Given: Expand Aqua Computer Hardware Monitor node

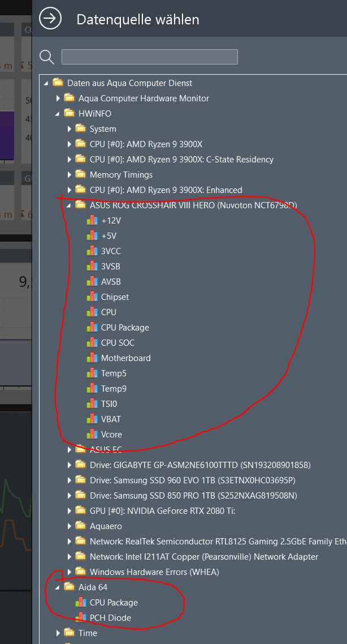Looking at the screenshot, I should point(58,98).
